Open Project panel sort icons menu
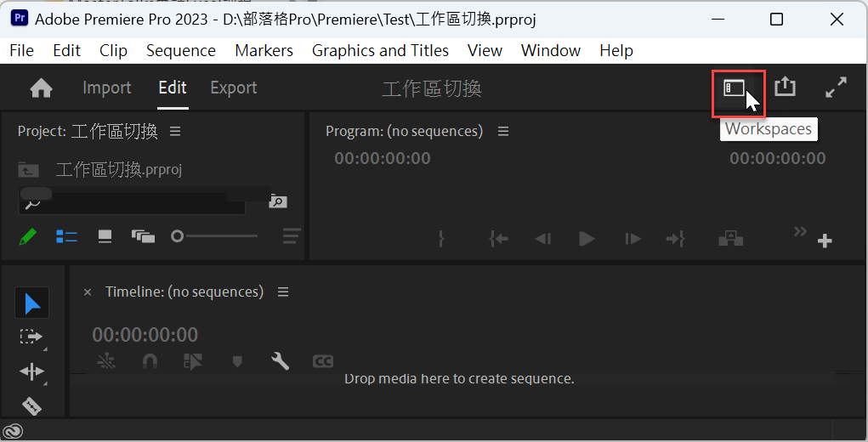The height and width of the screenshot is (442, 868). (292, 236)
